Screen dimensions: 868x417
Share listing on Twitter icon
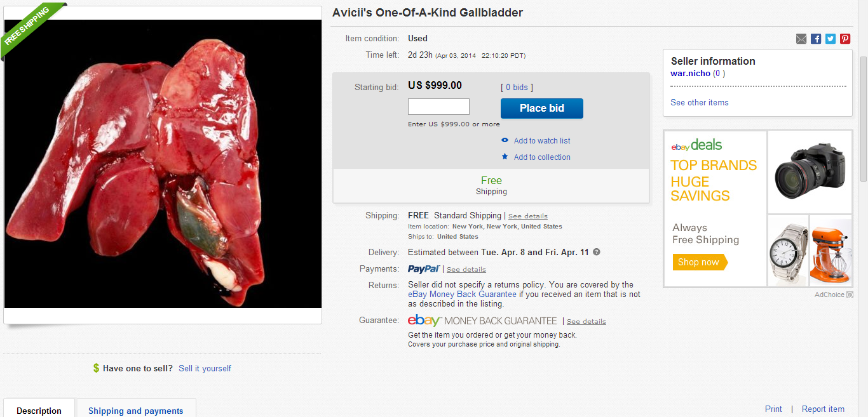831,39
